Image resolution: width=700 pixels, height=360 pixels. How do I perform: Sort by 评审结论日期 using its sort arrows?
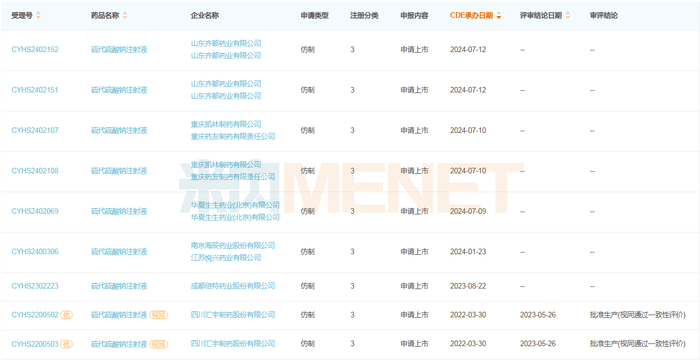pyautogui.click(x=567, y=15)
